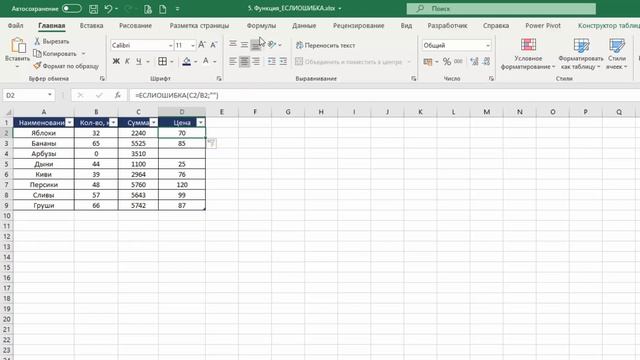Click the Decrease Indent icon
Image resolution: width=640 pixels, height=360 pixels.
[271, 61]
